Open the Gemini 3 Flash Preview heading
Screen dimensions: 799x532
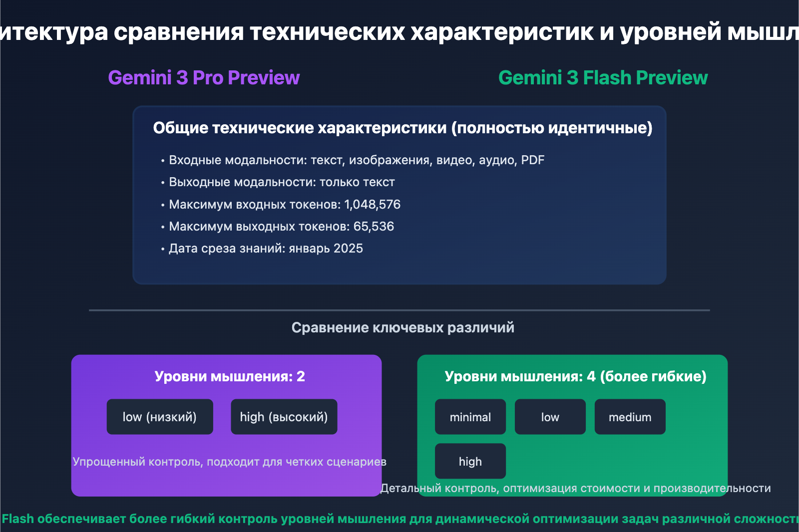603,78
